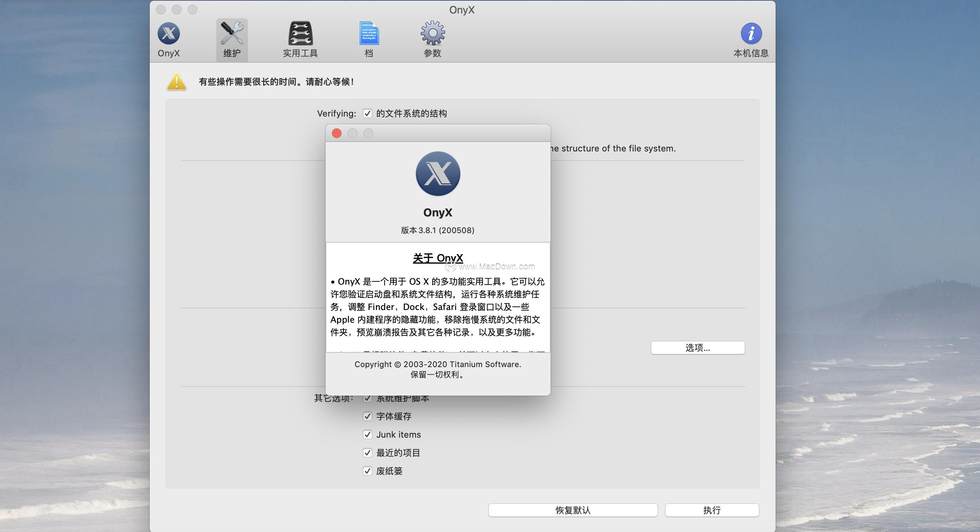Uncheck the 字体缓存 option
The image size is (980, 532).
tap(368, 416)
